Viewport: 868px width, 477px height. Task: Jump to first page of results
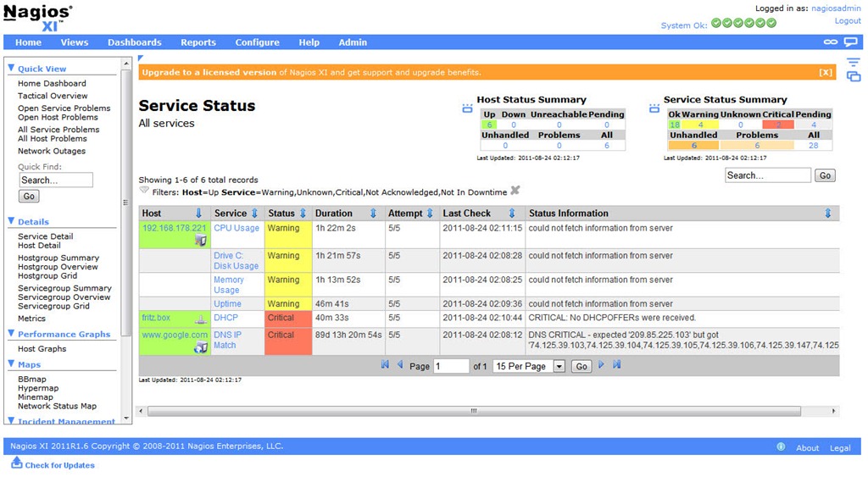pos(385,365)
